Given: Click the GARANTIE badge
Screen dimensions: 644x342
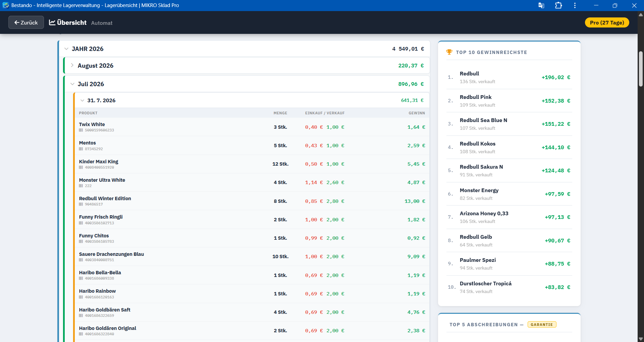Looking at the screenshot, I should [x=542, y=325].
